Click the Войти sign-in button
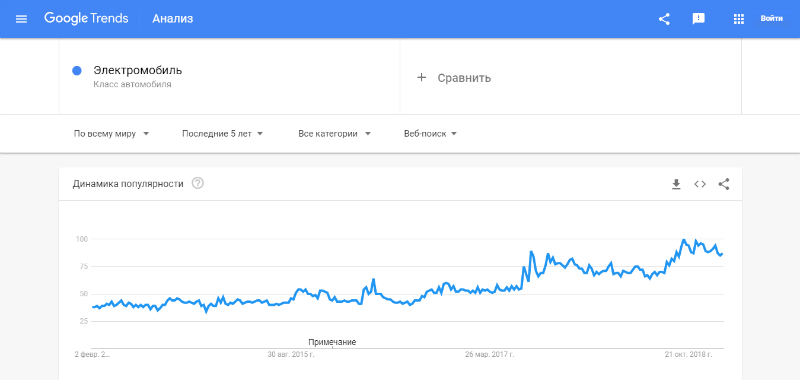Screen dimensions: 800x380 tap(771, 18)
